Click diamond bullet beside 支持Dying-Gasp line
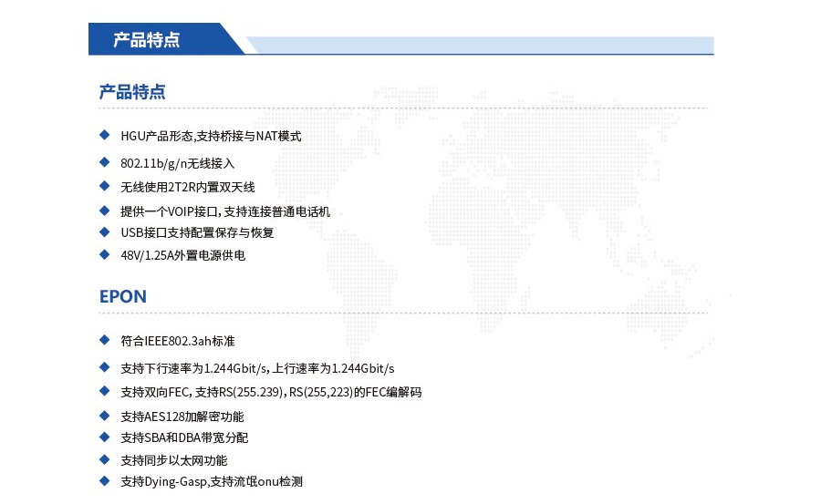This screenshot has height=504, width=821. [x=104, y=480]
